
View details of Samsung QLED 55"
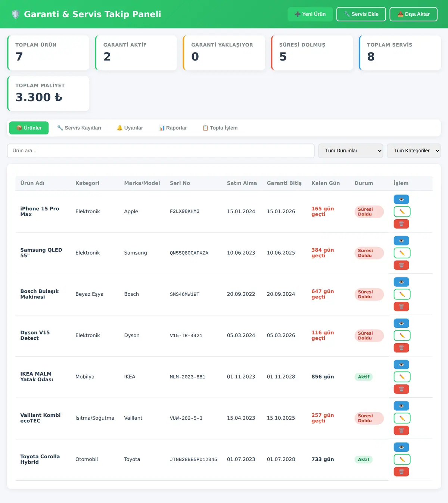tap(401, 241)
